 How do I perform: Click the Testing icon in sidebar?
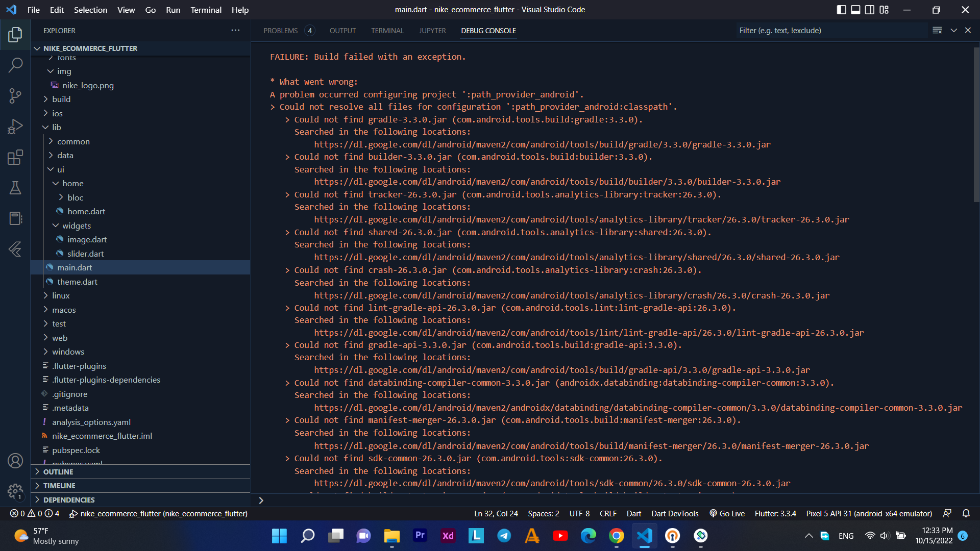[x=15, y=188]
